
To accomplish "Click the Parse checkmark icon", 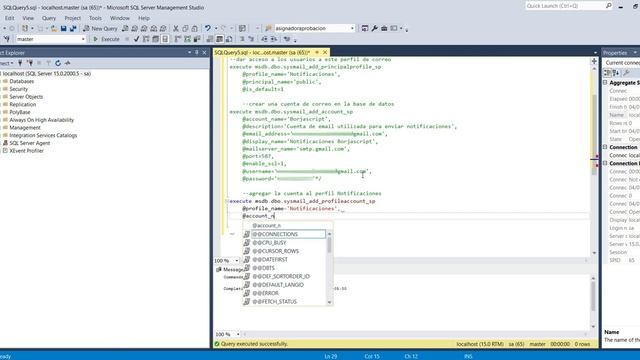I will (x=136, y=39).
